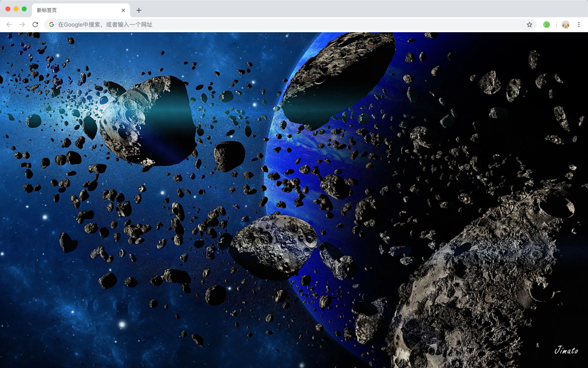Close the 新标签页 tab

click(x=123, y=10)
